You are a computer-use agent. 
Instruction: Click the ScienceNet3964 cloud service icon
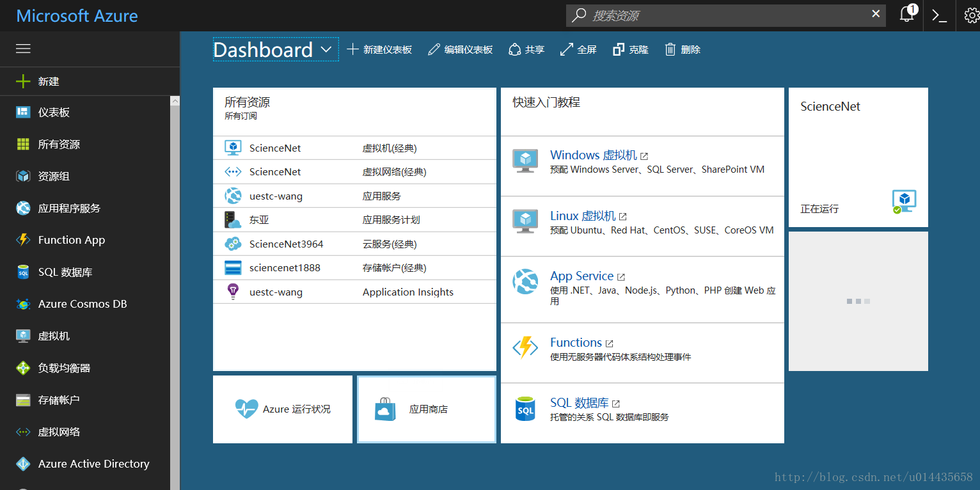click(233, 244)
